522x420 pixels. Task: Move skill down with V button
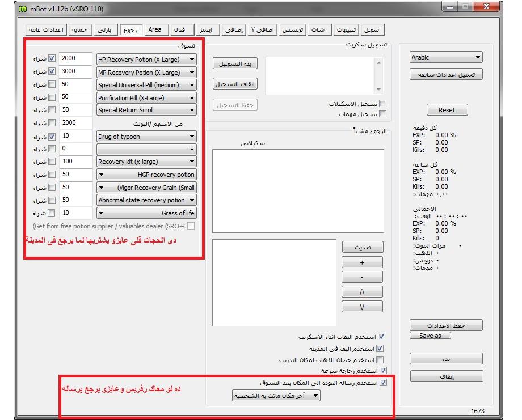[x=362, y=307]
